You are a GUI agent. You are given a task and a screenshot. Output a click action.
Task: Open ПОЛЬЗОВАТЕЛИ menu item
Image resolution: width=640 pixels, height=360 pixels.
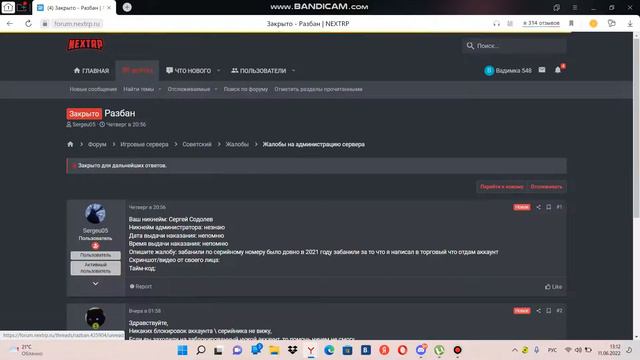point(259,71)
